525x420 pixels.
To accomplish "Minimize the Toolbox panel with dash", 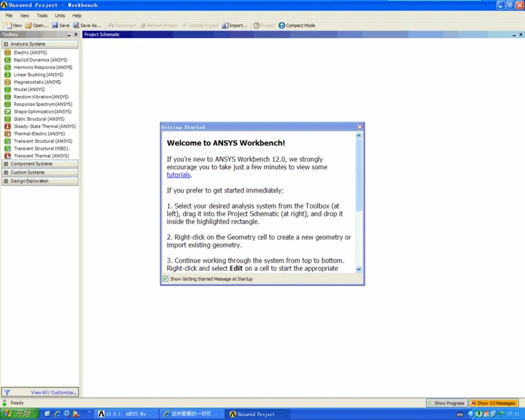I will coord(69,35).
